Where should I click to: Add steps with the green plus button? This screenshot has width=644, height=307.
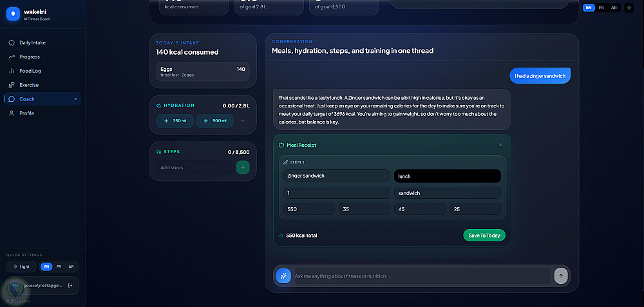pos(243,167)
